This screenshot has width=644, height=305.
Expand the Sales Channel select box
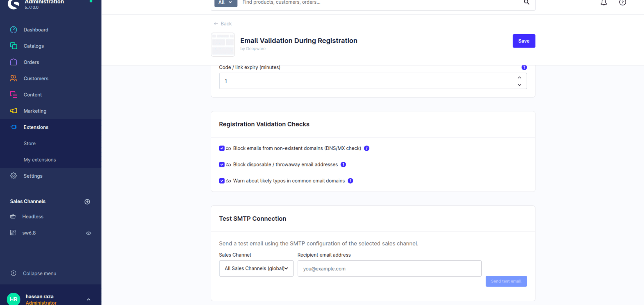pos(256,268)
